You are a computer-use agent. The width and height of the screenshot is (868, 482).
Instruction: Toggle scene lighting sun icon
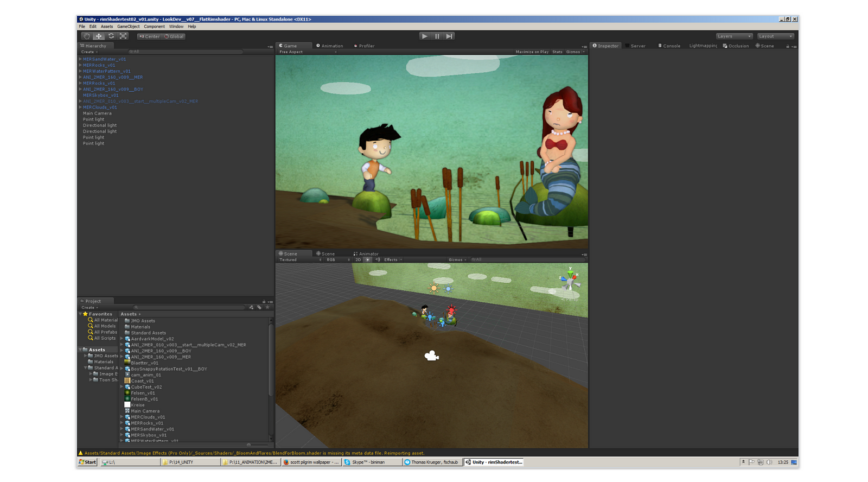[368, 260]
